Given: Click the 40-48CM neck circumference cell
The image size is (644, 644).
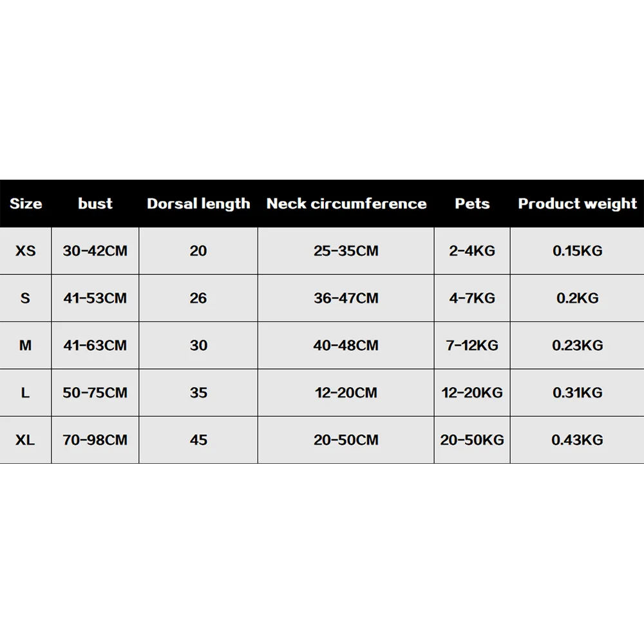Looking at the screenshot, I should (346, 345).
